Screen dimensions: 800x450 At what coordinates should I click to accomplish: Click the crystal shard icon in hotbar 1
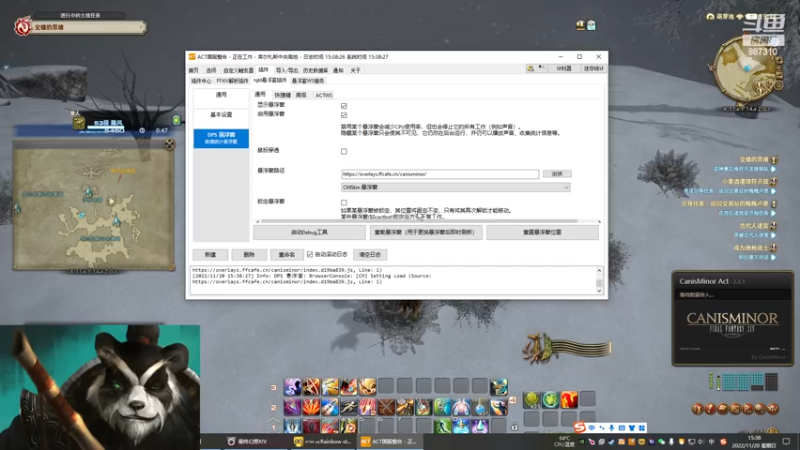pos(480,426)
